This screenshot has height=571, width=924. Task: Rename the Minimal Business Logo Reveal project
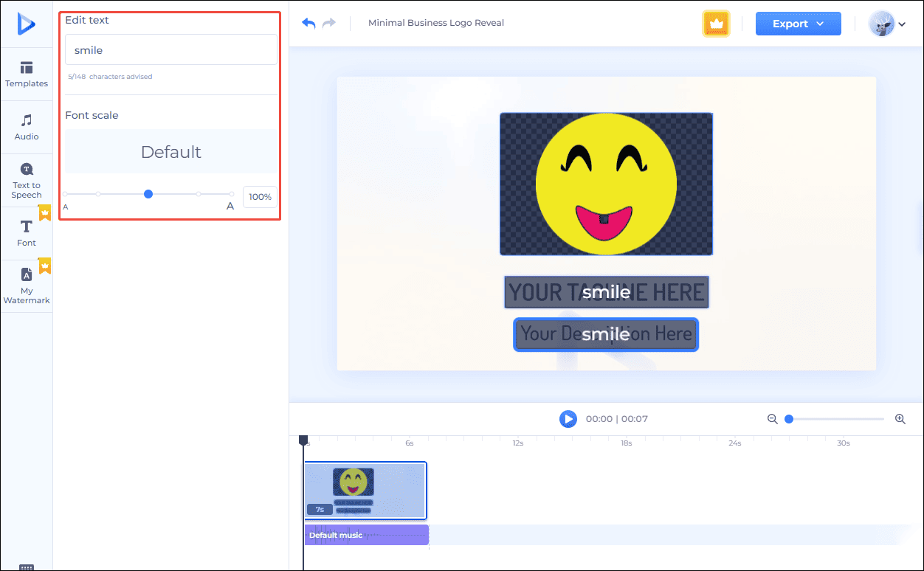pyautogui.click(x=435, y=23)
